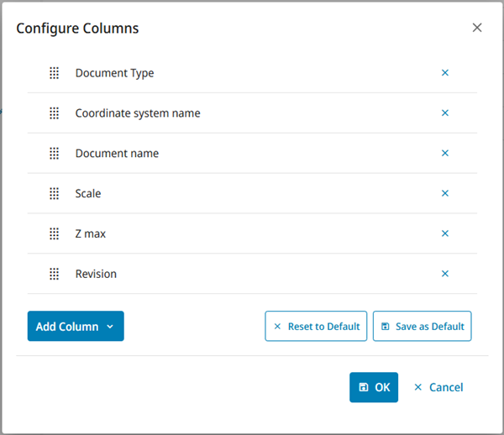
Task: Delete the Document name column
Action: pyautogui.click(x=445, y=154)
